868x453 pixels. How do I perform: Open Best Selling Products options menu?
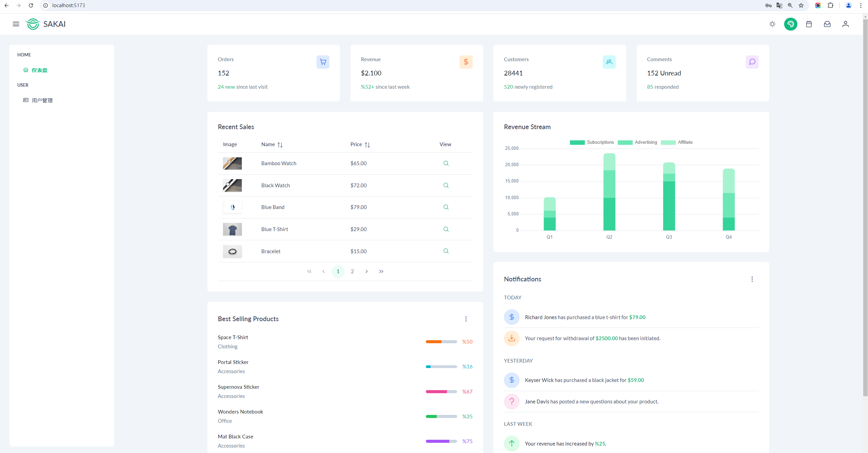pyautogui.click(x=466, y=319)
